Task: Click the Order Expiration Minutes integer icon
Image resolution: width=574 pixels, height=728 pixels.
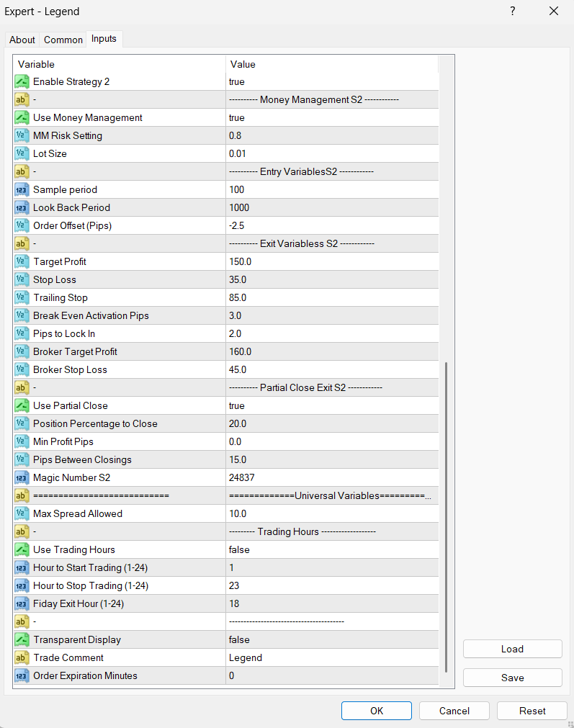Action: [22, 675]
